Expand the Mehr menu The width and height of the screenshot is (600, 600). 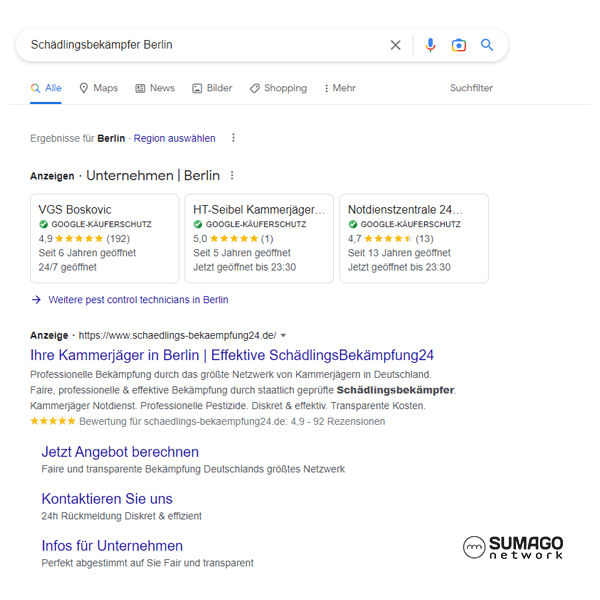click(340, 88)
